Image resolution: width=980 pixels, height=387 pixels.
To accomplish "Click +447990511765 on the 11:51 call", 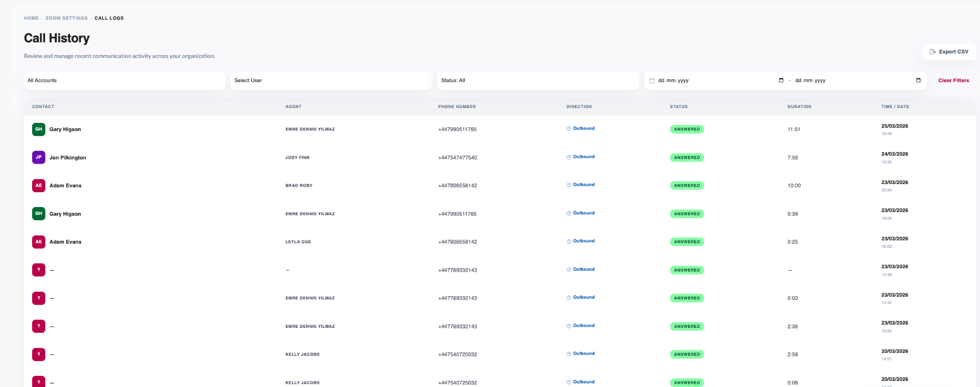I will [x=457, y=130].
